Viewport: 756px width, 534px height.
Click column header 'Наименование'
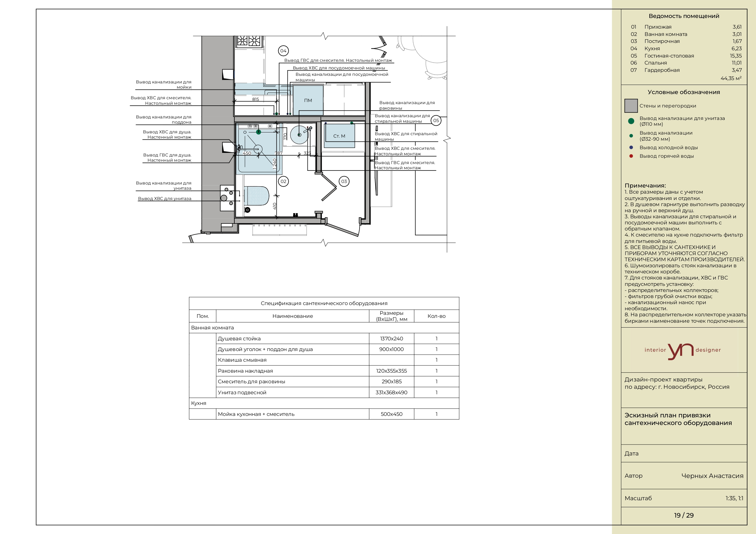click(x=293, y=316)
